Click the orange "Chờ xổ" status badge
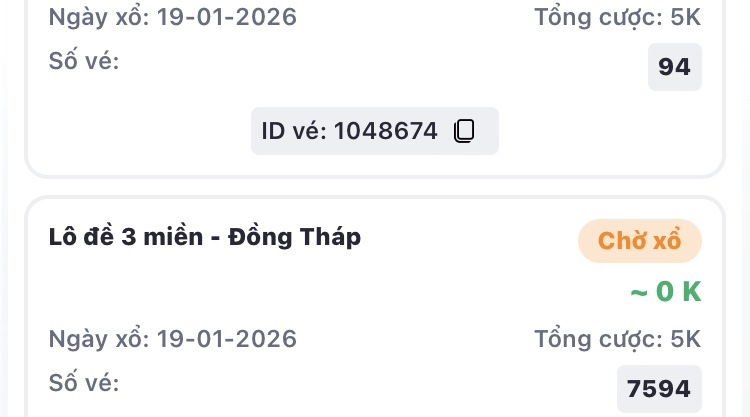 640,241
